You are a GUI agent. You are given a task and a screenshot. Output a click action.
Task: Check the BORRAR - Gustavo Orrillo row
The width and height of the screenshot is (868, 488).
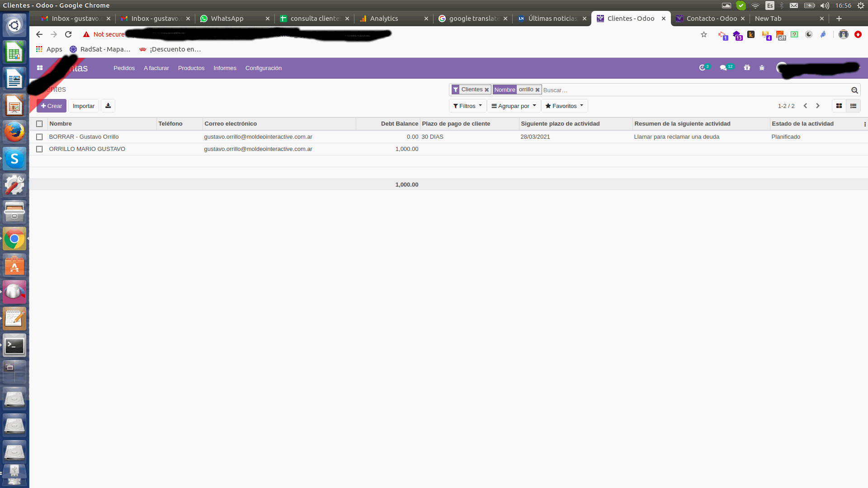click(39, 137)
